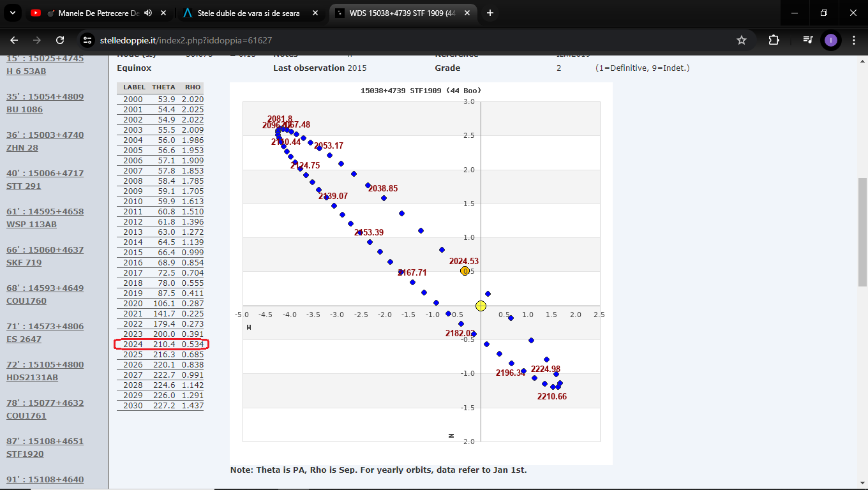
Task: Restore down the Chrome window
Action: point(824,13)
